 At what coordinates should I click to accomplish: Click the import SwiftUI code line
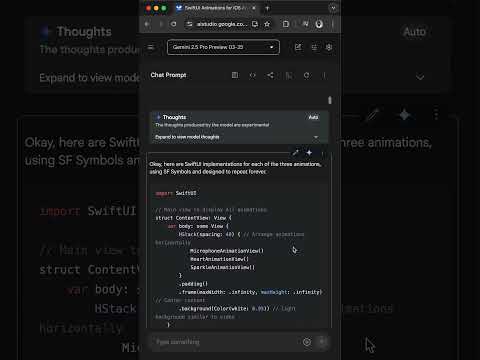(x=176, y=193)
